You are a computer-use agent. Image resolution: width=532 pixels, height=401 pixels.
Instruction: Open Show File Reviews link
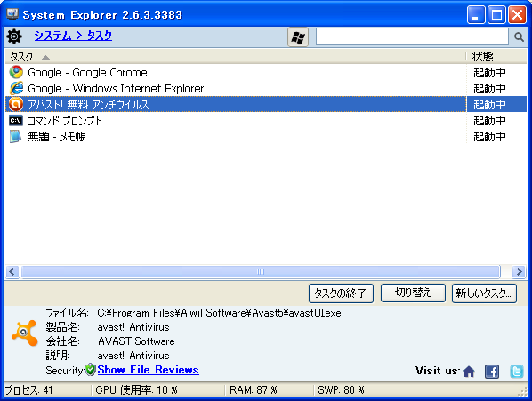click(x=148, y=370)
